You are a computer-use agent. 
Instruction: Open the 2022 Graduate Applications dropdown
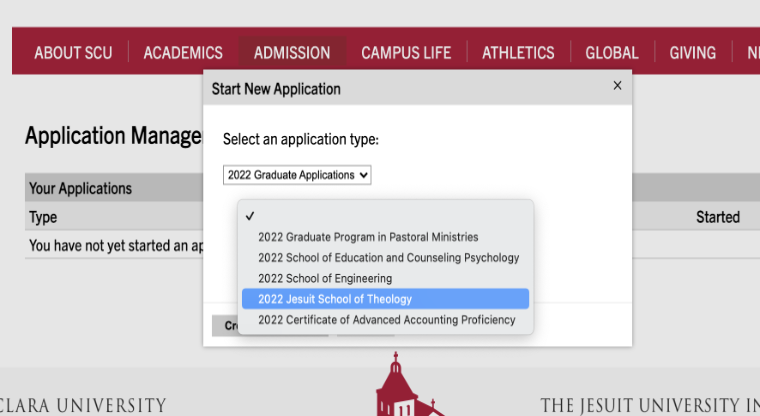[x=297, y=175]
